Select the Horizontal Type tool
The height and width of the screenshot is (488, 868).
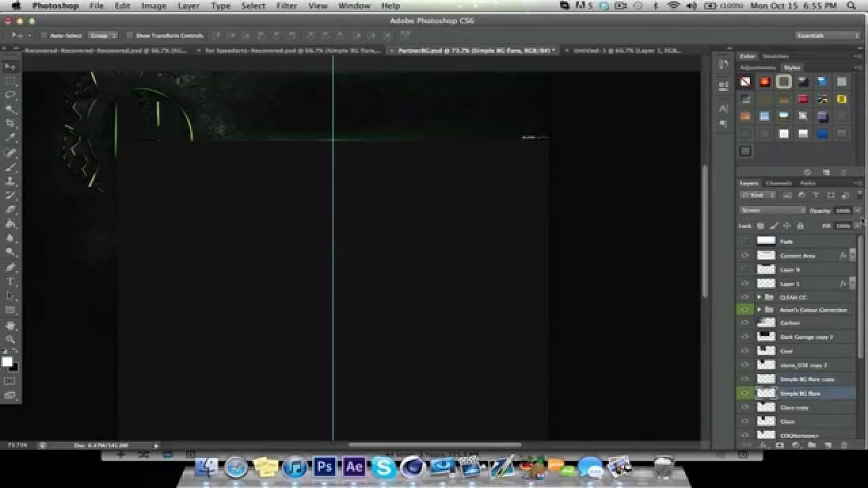pyautogui.click(x=10, y=282)
